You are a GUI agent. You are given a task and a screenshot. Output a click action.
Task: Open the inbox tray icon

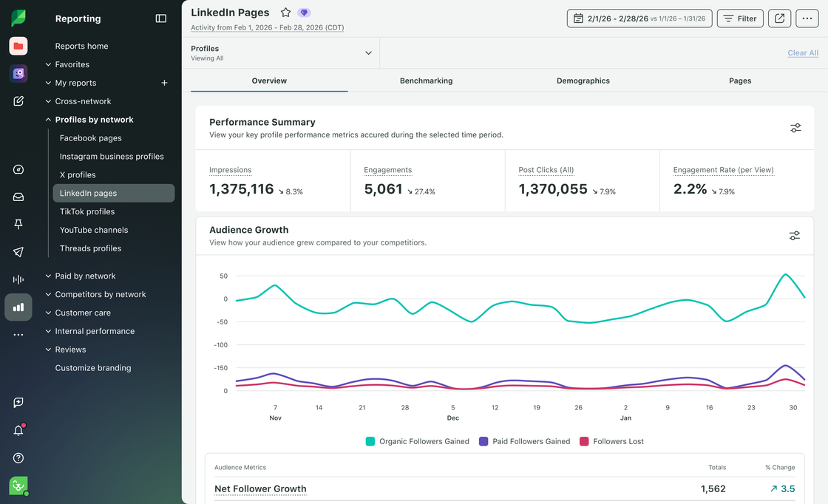pos(18,197)
